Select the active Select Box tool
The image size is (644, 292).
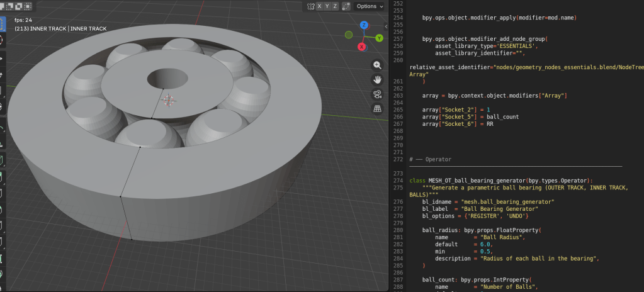pos(2,24)
